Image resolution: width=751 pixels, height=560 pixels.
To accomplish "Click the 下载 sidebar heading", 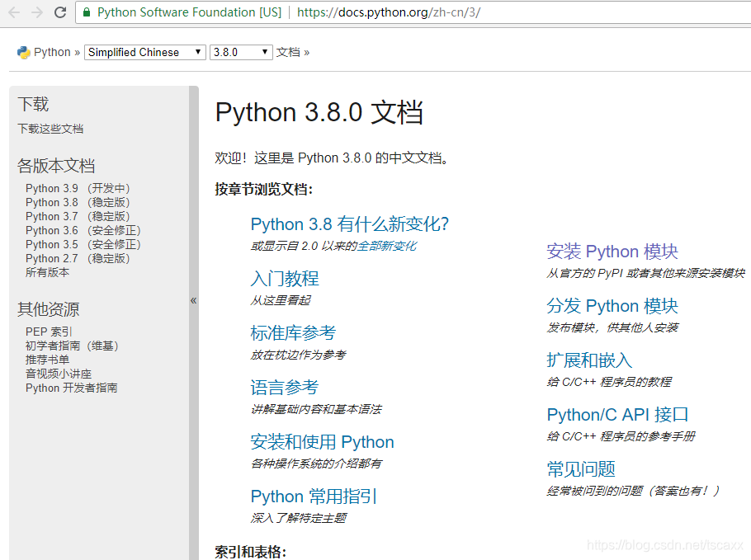I will [33, 104].
